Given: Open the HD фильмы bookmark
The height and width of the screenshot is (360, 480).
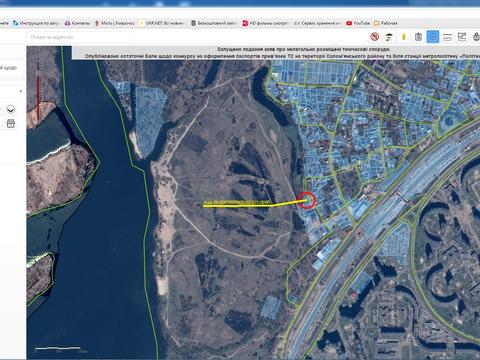Looking at the screenshot, I should (265, 23).
